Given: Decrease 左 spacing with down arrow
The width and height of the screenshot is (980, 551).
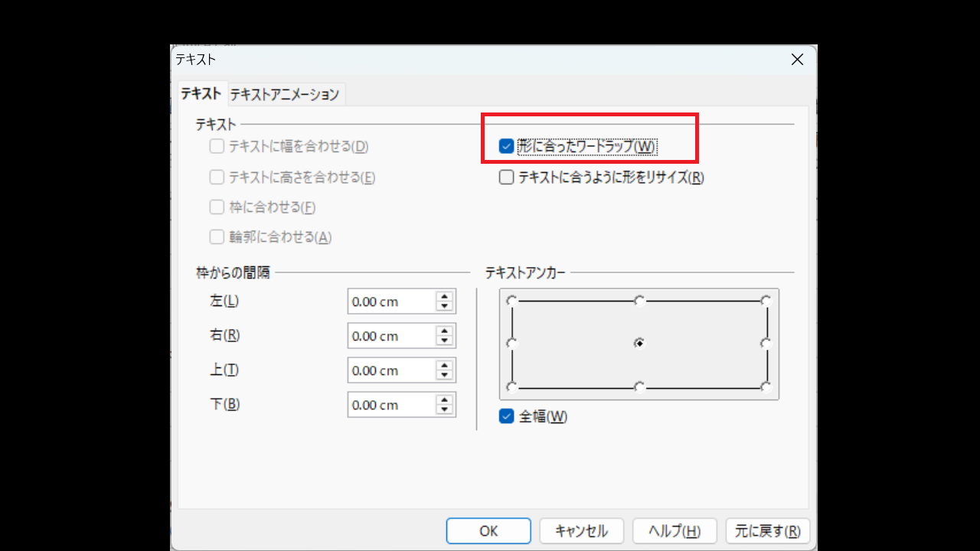Looking at the screenshot, I should [x=444, y=307].
